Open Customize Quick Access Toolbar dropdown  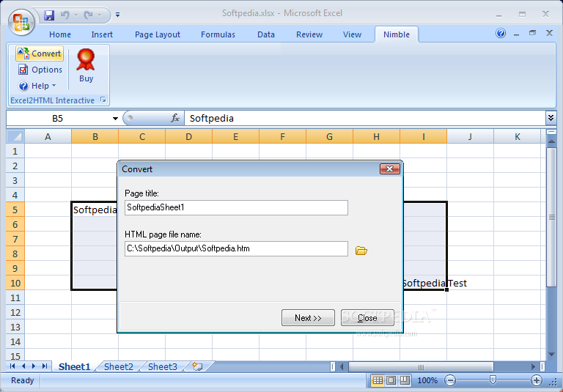click(x=117, y=15)
